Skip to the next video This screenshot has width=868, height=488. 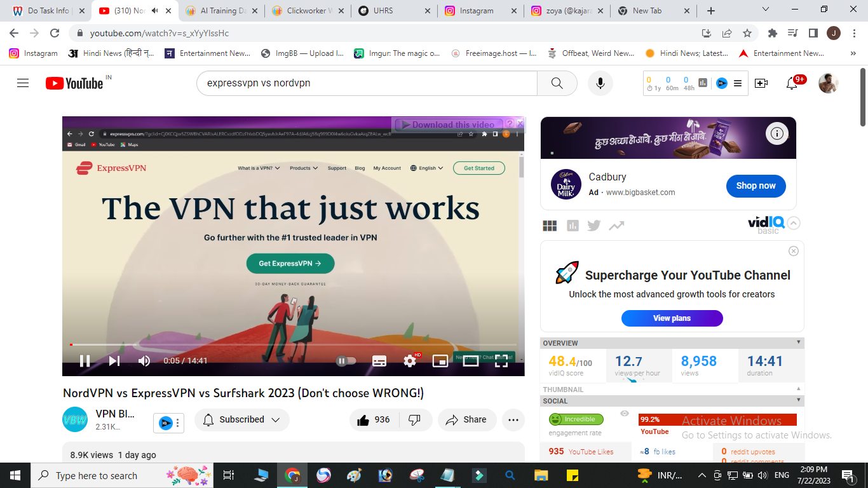[114, 361]
